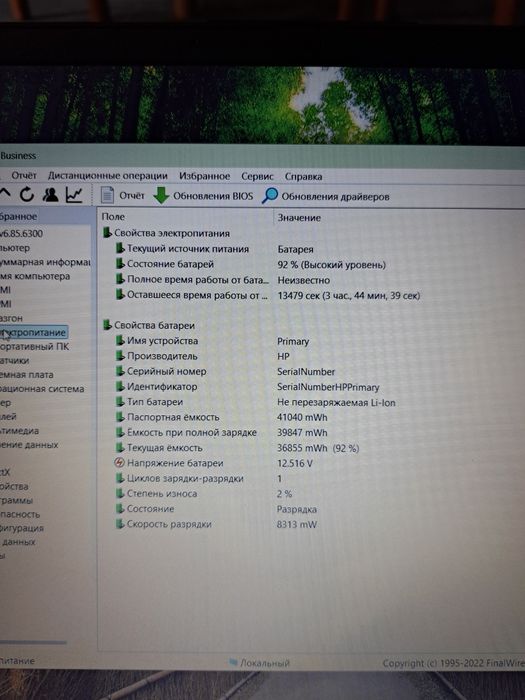This screenshot has height=700, width=525.
Task: Click battery icon beside Свойства батареи
Action: tap(107, 325)
